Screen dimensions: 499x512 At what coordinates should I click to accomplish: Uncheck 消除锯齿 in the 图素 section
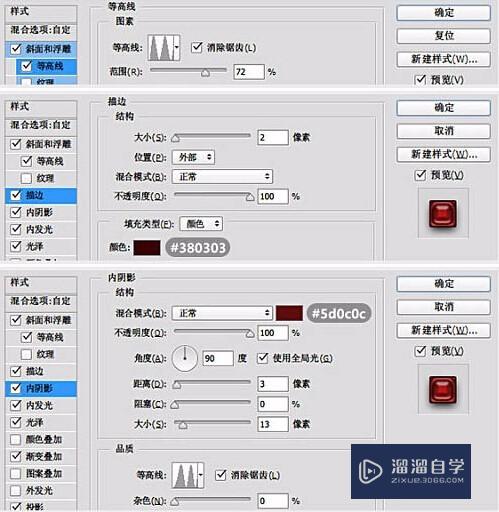(197, 48)
